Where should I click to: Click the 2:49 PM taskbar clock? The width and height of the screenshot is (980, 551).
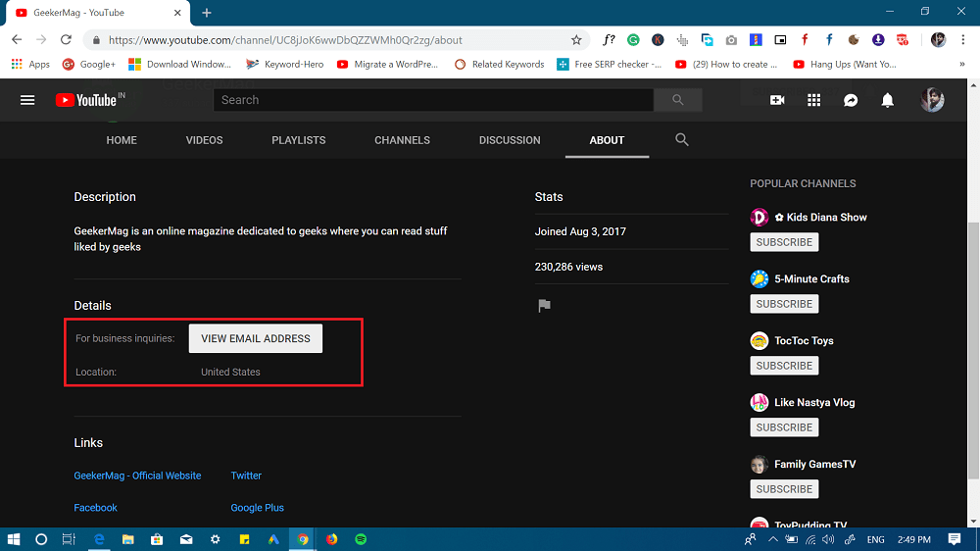point(913,539)
